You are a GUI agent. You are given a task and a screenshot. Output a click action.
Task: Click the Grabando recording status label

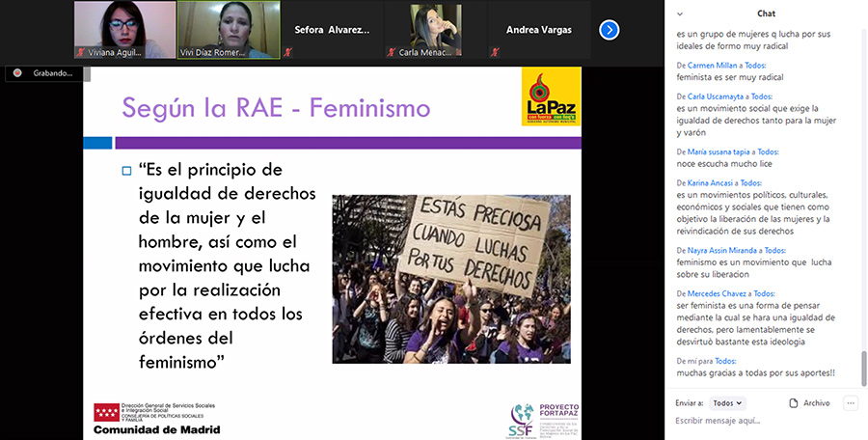(52, 73)
